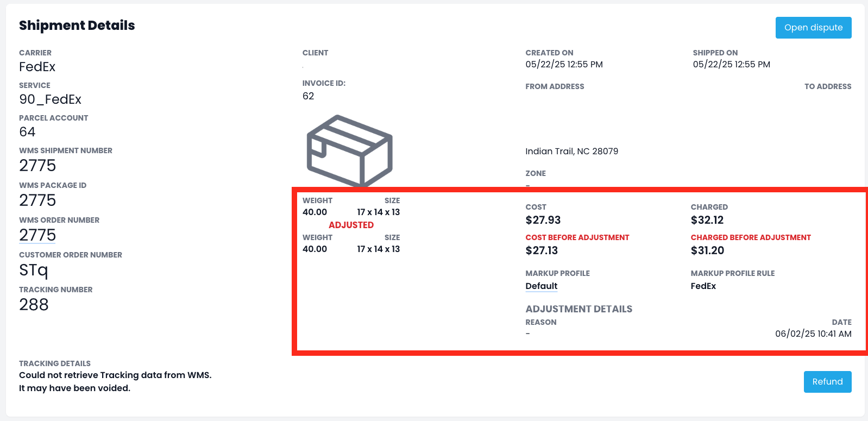Click invoice ID 62
Viewport: 868px width, 421px height.
[x=308, y=96]
